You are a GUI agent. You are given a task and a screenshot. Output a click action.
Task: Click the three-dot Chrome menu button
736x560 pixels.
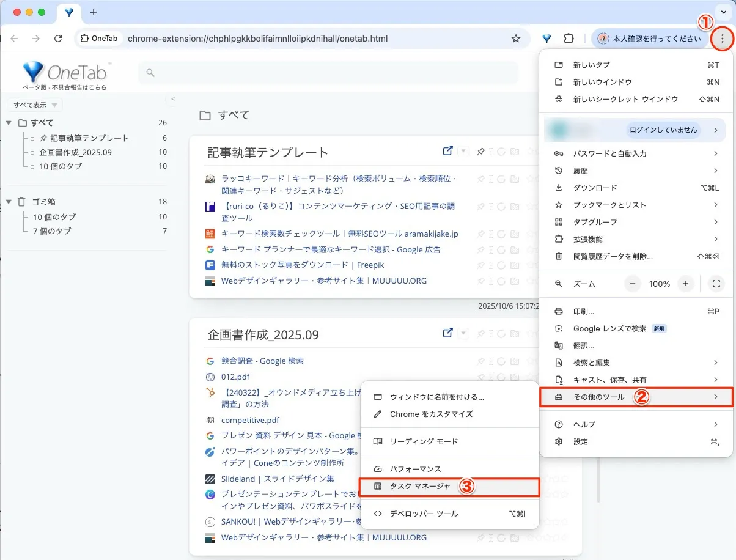click(x=723, y=39)
